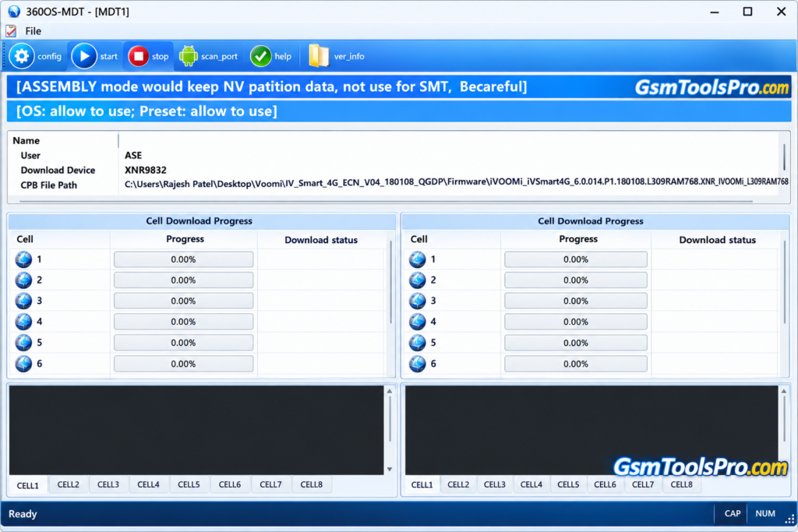Switch to CELL3 tab in right log panel

[495, 484]
